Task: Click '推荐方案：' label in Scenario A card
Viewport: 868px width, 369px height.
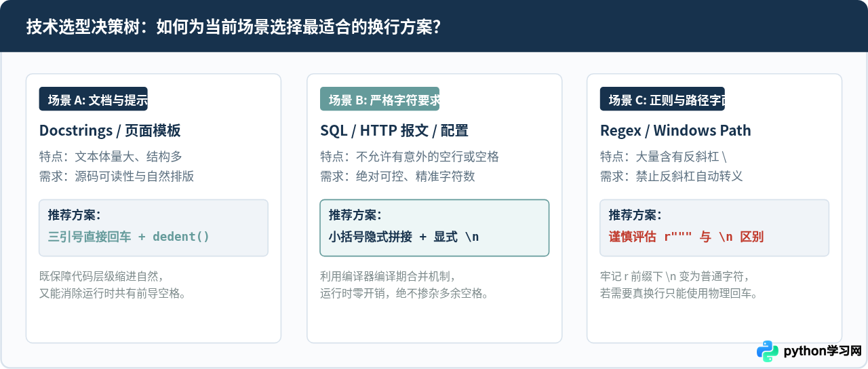Action: 74,215
